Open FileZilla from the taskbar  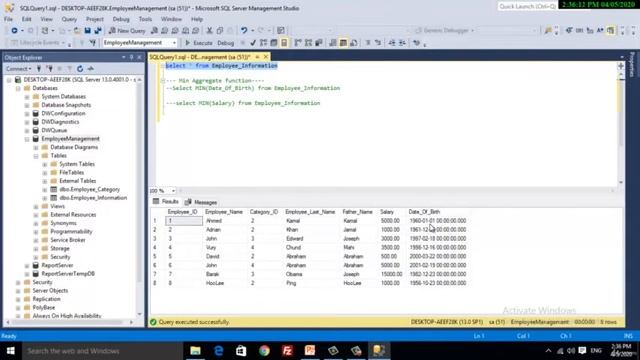pos(287,351)
